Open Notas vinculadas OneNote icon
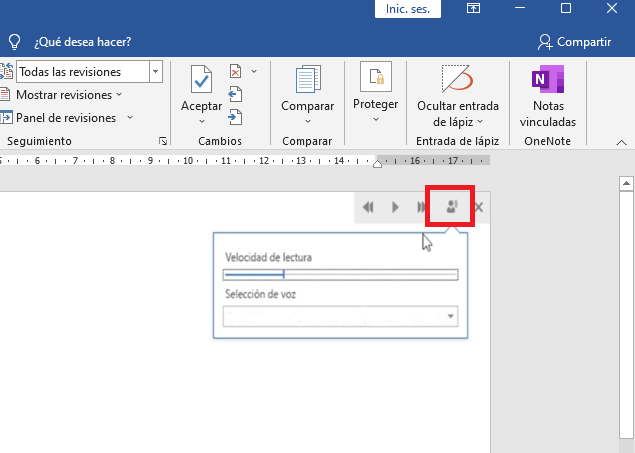 pos(547,79)
